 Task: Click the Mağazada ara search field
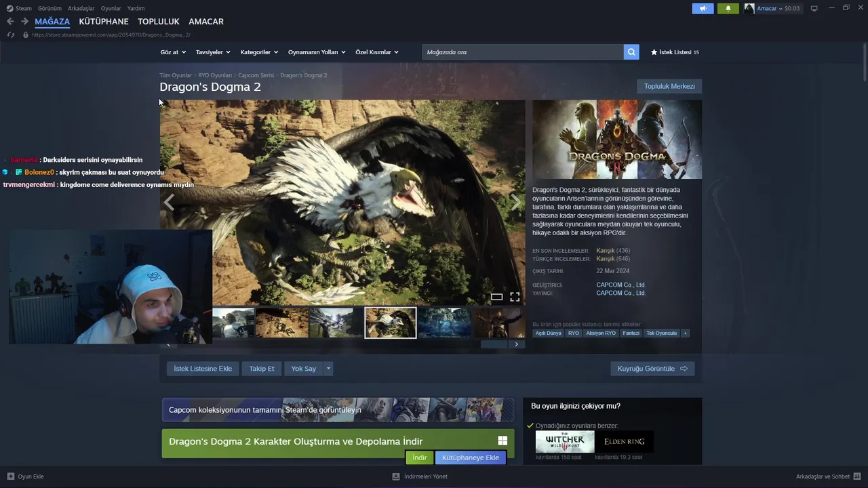pos(523,52)
